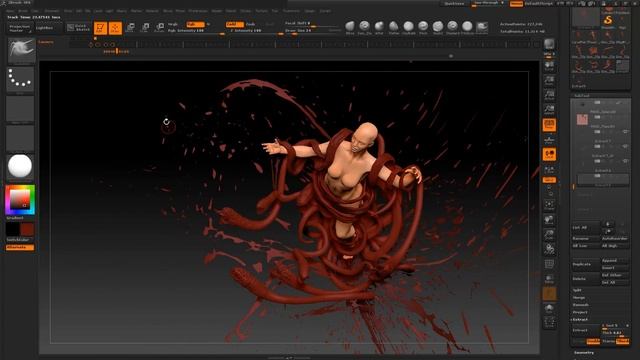This screenshot has height=360, width=640.
Task: Click the List All button
Action: coord(585,228)
